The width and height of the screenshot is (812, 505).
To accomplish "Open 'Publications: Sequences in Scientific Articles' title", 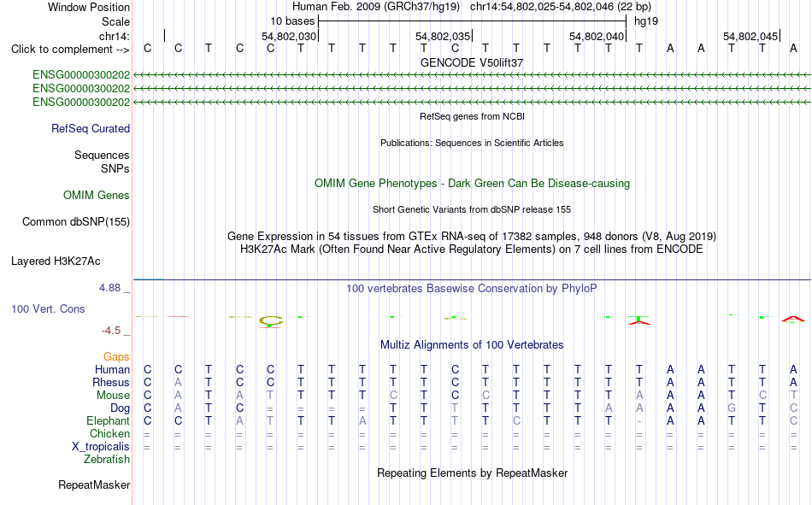I will tap(472, 143).
